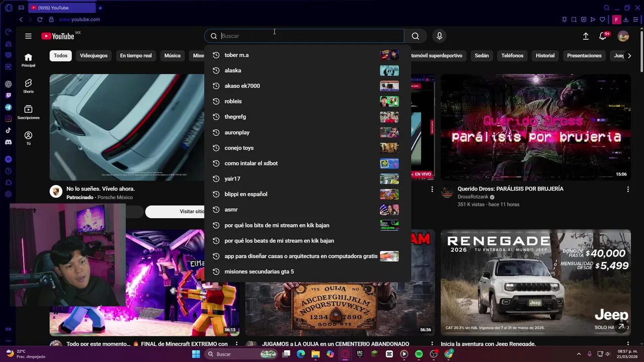Viewport: 644px width, 362px height.
Task: Click the YouTube logo
Action: [58, 36]
